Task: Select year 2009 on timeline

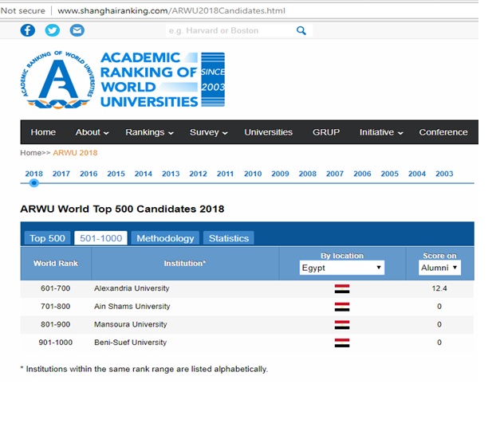Action: coord(280,174)
